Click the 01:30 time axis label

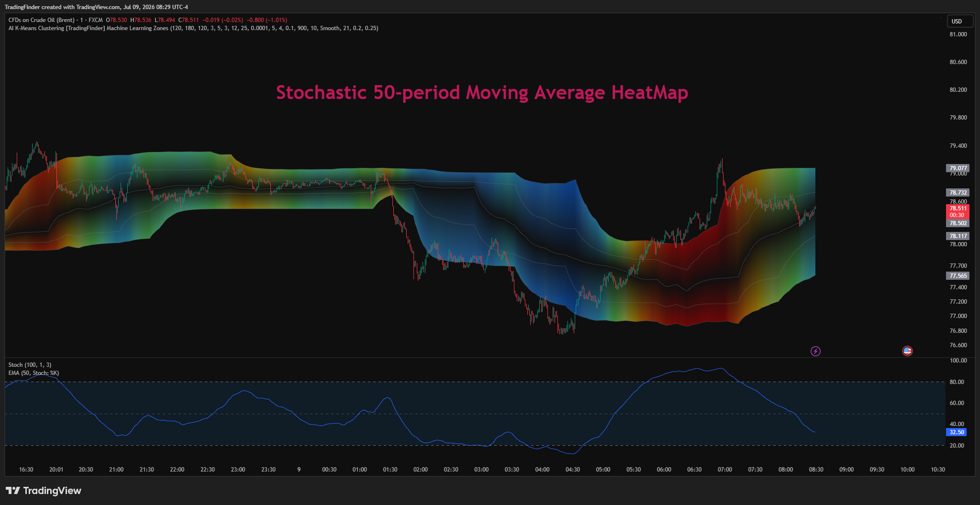(x=390, y=470)
